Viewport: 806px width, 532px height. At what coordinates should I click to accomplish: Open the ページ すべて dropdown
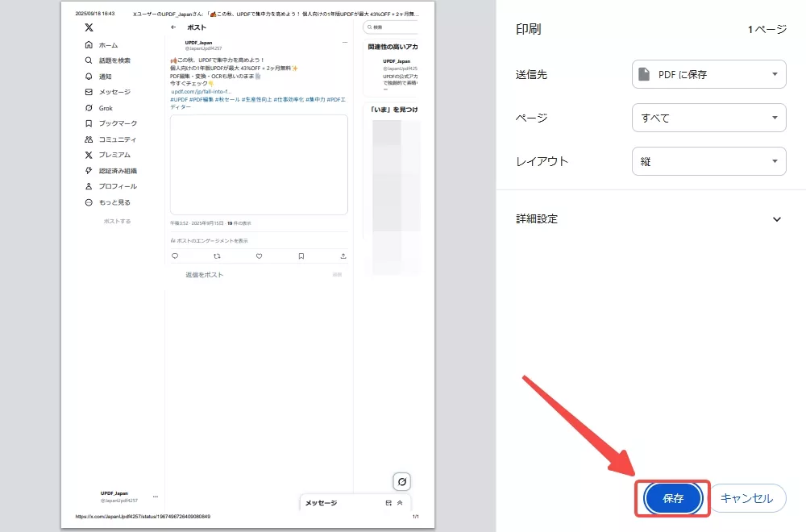(708, 118)
